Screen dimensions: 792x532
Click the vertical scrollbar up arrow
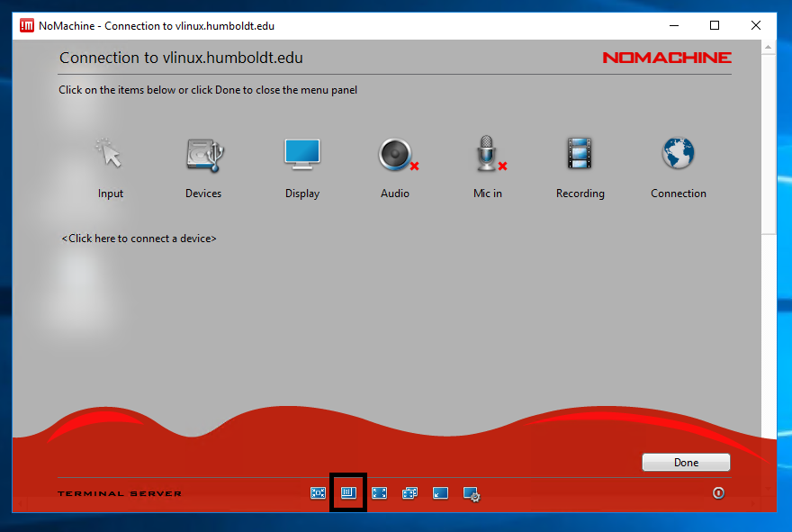tap(769, 47)
